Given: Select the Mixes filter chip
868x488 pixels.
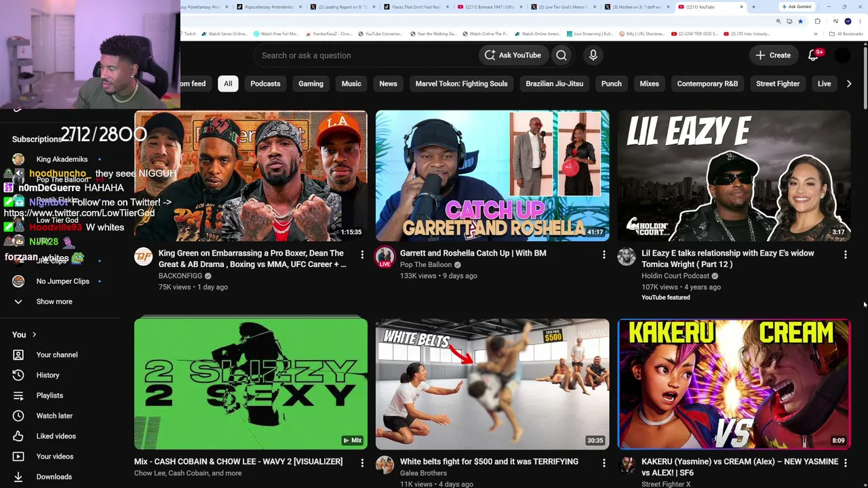Looking at the screenshot, I should (649, 84).
